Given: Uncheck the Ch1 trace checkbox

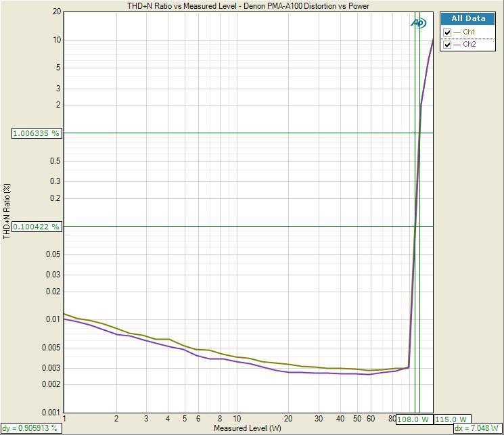Looking at the screenshot, I should (x=447, y=32).
